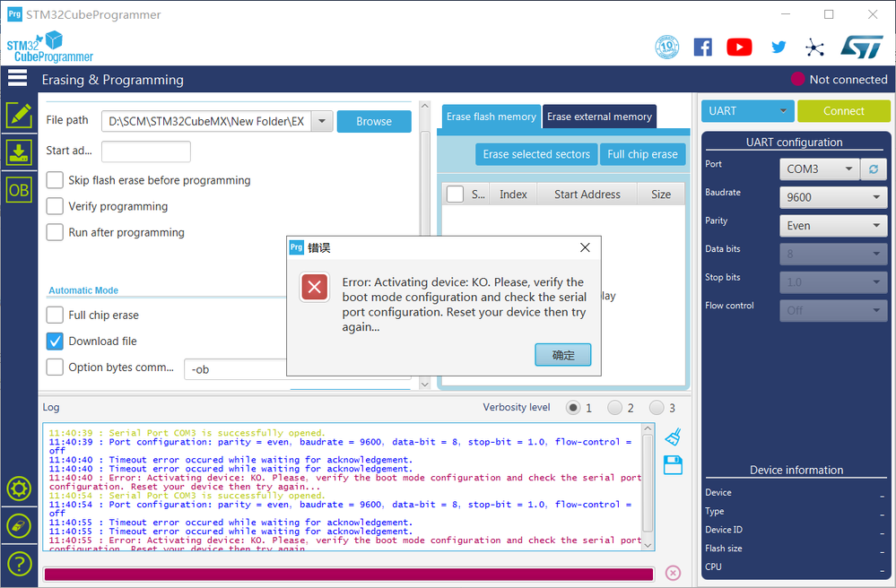Enable Full chip erase in Automatic Mode
The width and height of the screenshot is (896, 588).
pyautogui.click(x=55, y=316)
